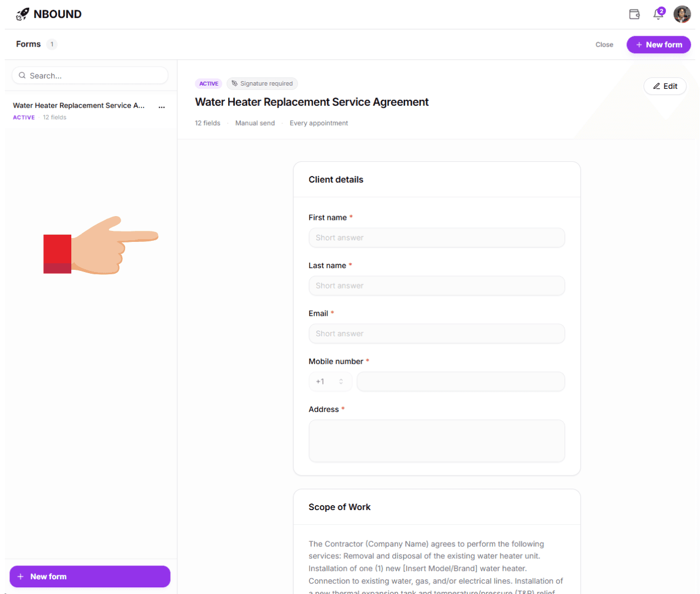Open the +1 country code dropdown
700x594 pixels.
pos(330,381)
